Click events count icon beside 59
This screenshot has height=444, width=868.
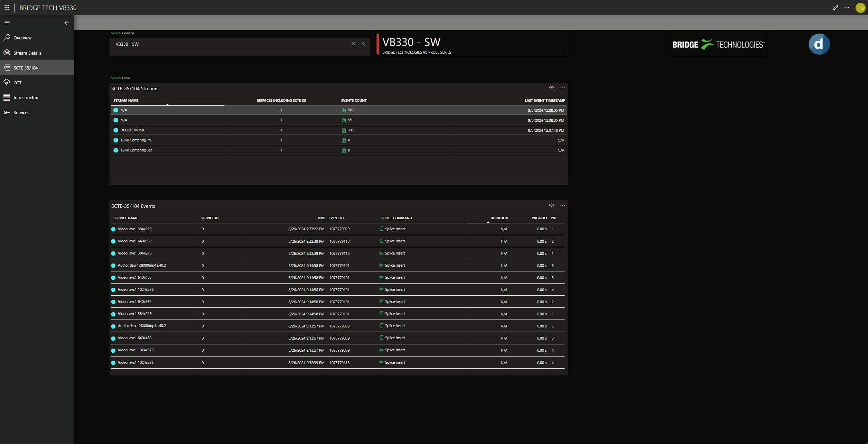coord(344,120)
